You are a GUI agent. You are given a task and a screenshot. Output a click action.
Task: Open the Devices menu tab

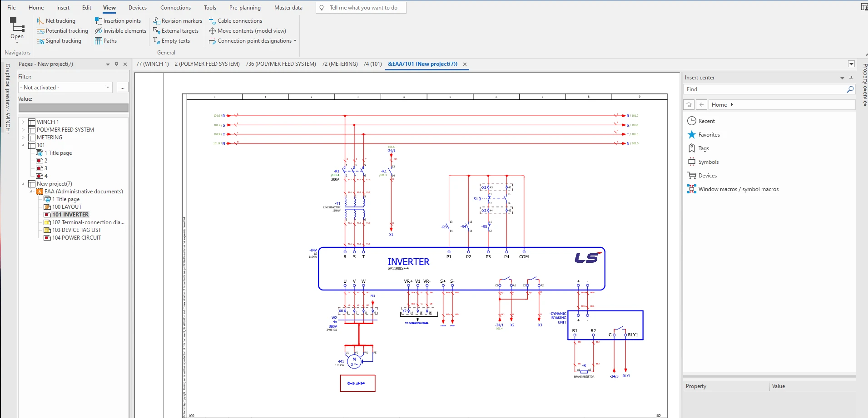[137, 8]
